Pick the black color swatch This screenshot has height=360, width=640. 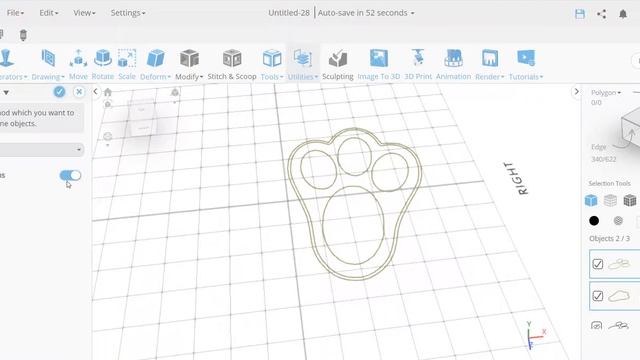[594, 221]
